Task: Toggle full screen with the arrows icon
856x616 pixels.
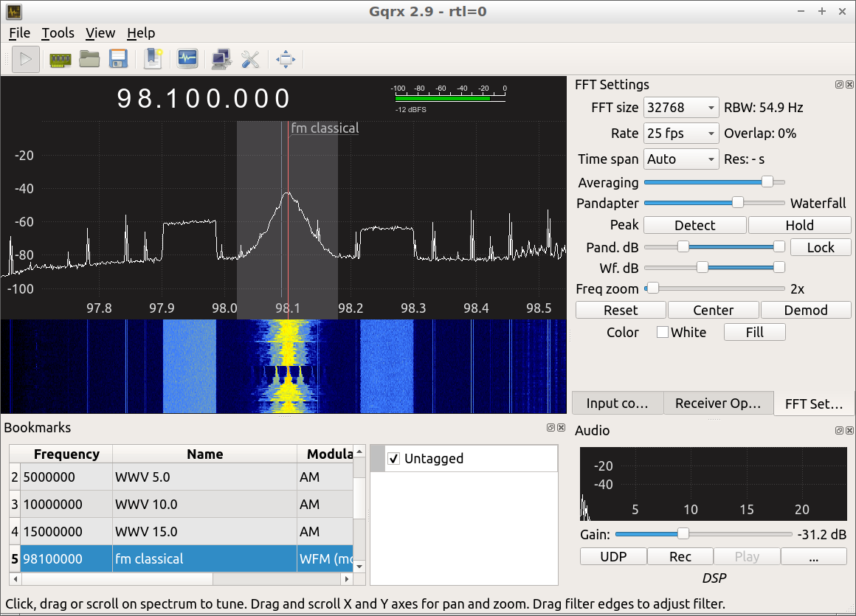Action: (286, 59)
